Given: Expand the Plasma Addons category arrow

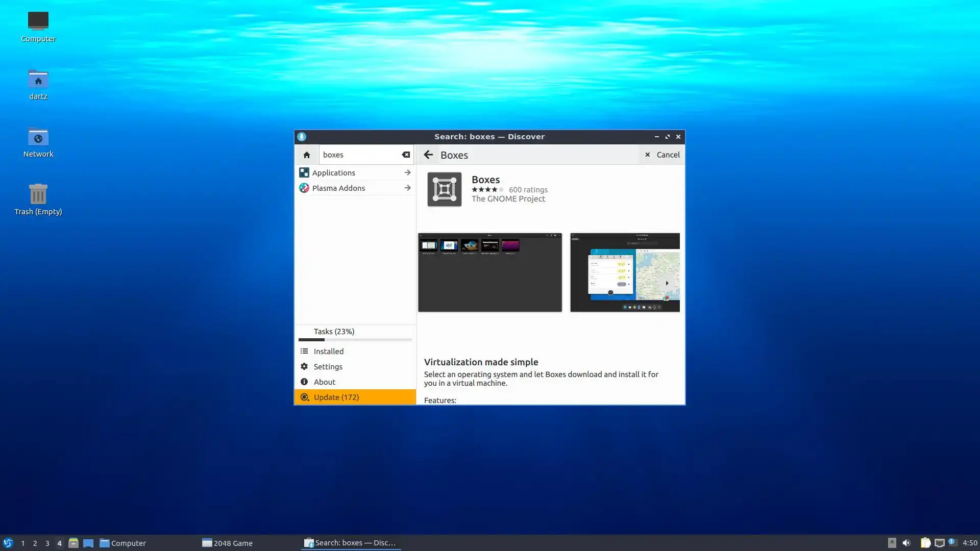Looking at the screenshot, I should (407, 188).
